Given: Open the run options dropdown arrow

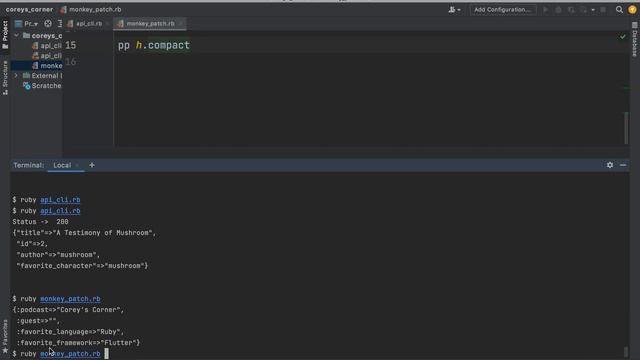Looking at the screenshot, I should [x=593, y=10].
